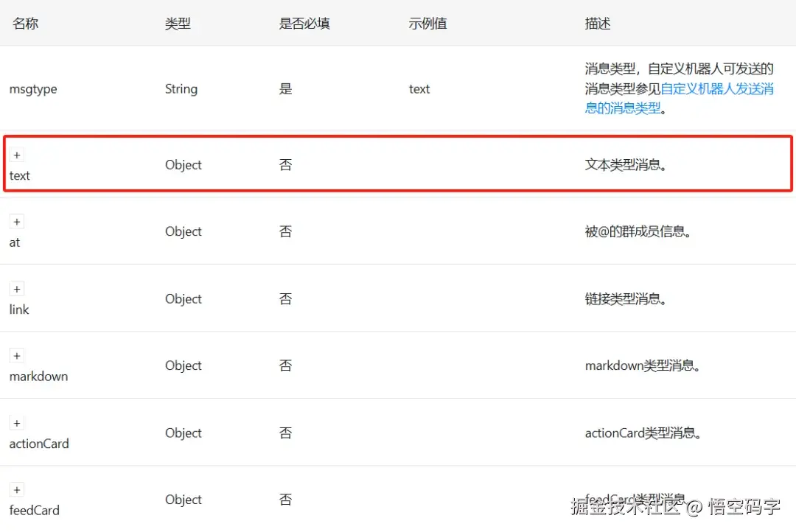Click the 文本类型消息 description
Viewport: 796px width, 532px height.
point(626,164)
